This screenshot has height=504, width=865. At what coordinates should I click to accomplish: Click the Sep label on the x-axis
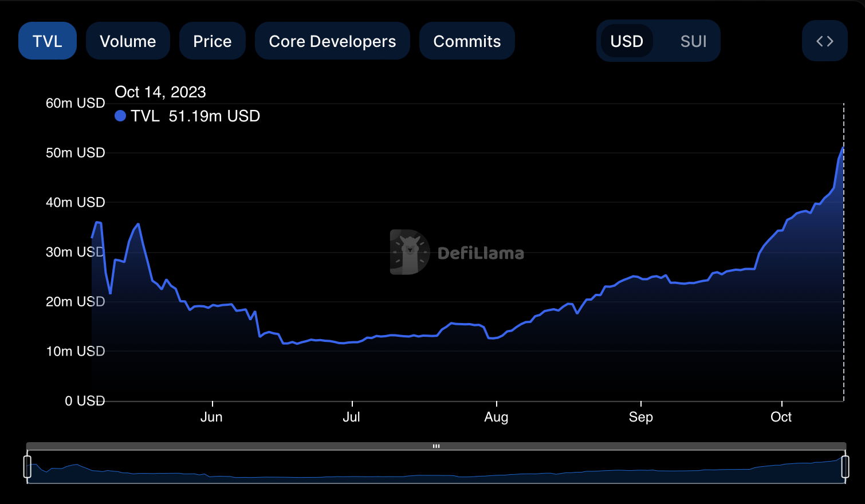pyautogui.click(x=641, y=417)
